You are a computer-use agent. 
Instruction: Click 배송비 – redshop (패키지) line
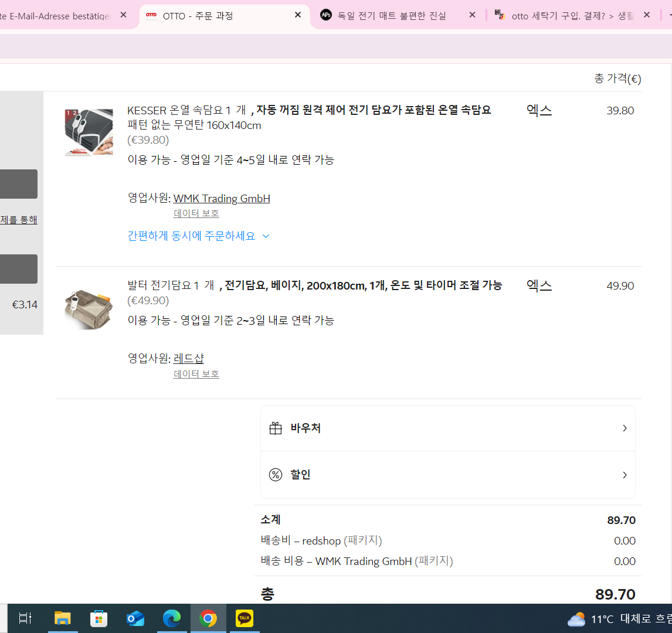[321, 540]
